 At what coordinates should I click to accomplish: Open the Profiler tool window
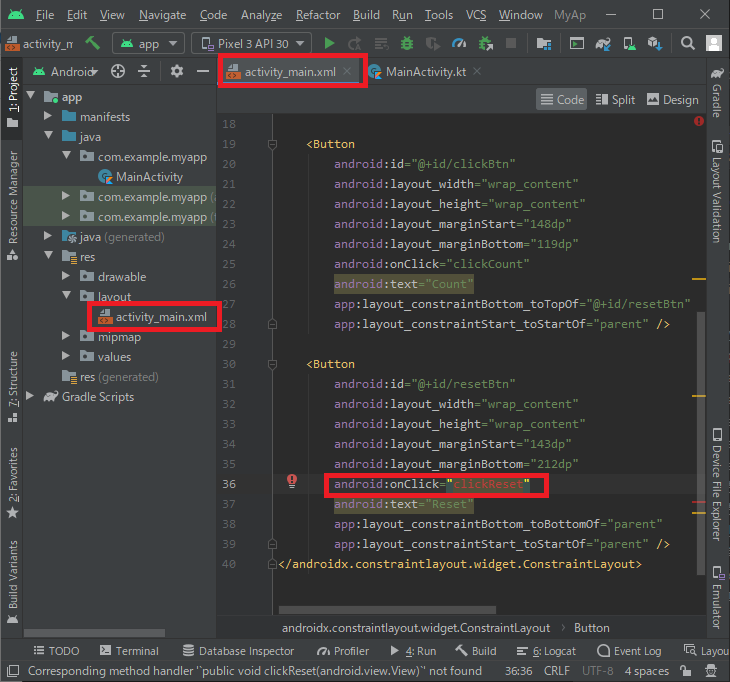(x=343, y=651)
